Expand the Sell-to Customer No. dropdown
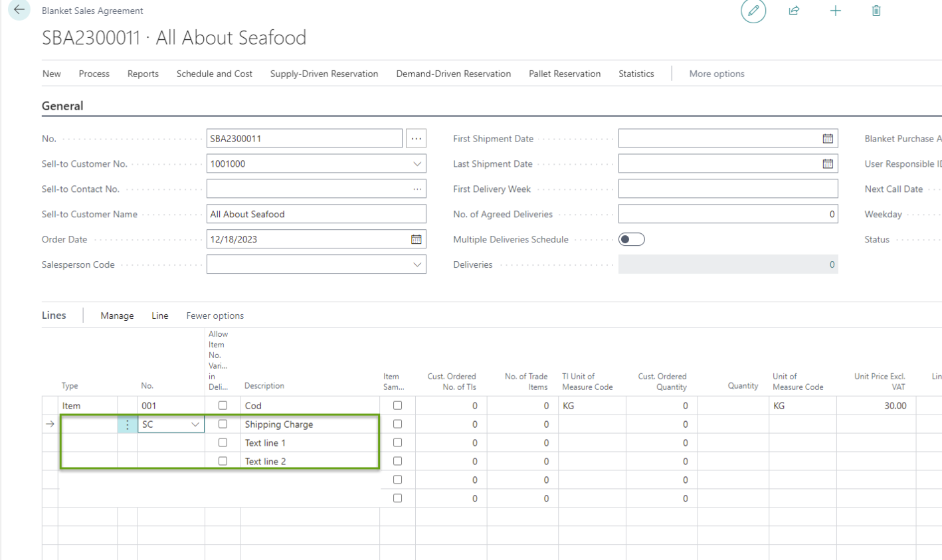Screen dimensions: 942x560 click(x=417, y=163)
